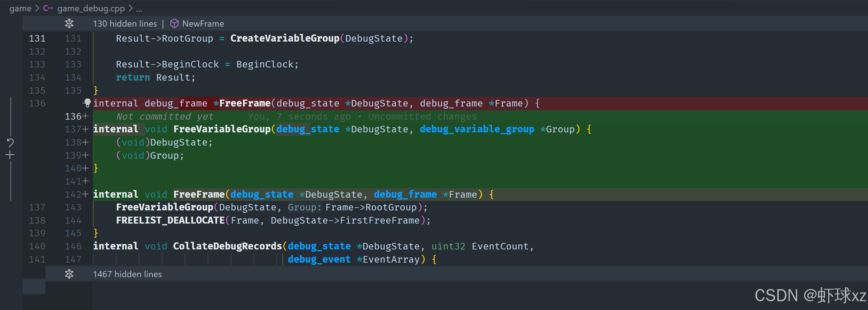
Task: Click the NewFrame sticky scroll label
Action: click(203, 24)
